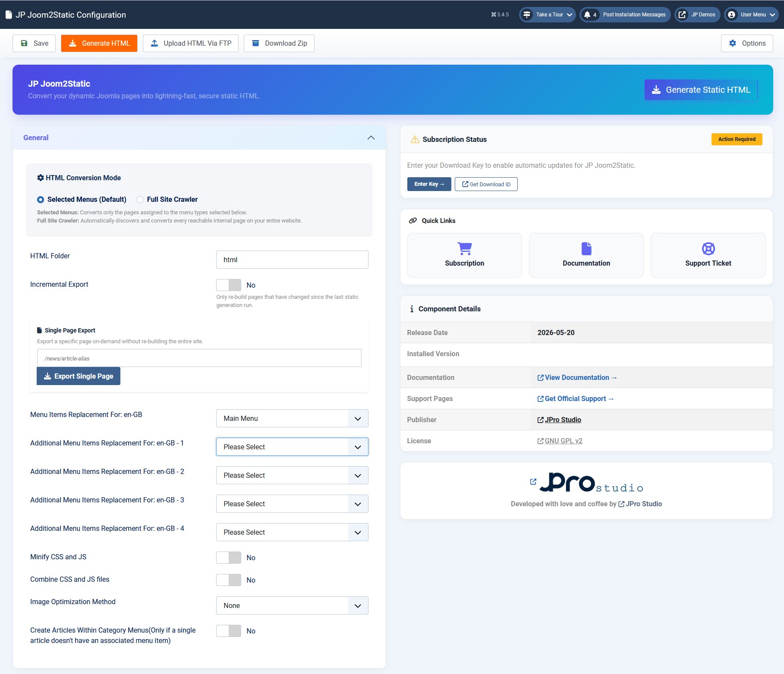
Task: Click the user avatar icon
Action: [x=731, y=15]
